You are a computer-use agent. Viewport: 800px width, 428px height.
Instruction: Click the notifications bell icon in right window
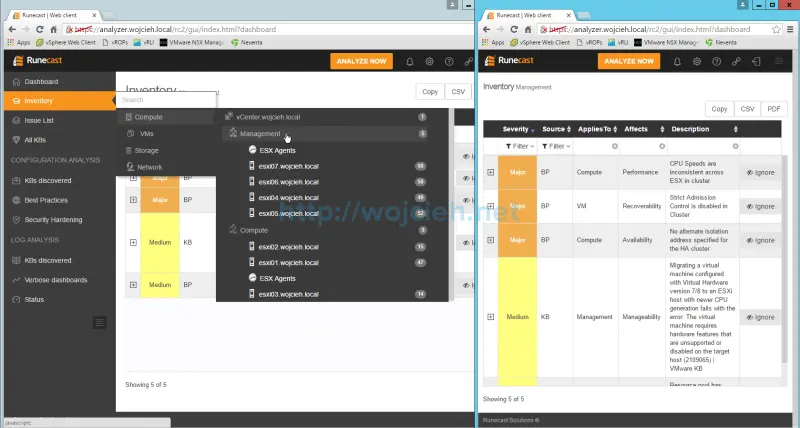pyautogui.click(x=677, y=61)
